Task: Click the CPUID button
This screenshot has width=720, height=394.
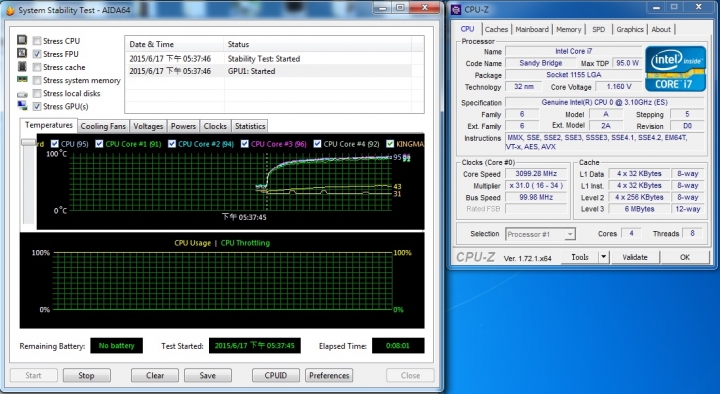Action: (x=276, y=375)
